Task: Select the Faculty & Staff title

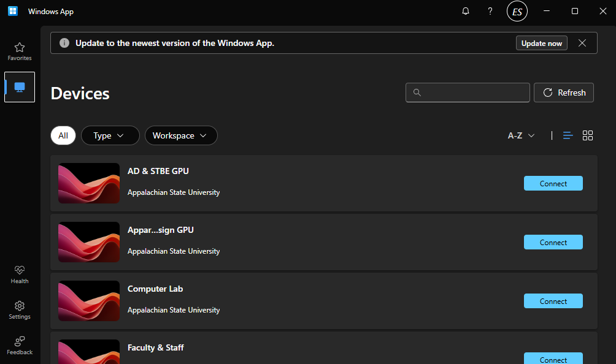Action: (x=156, y=348)
